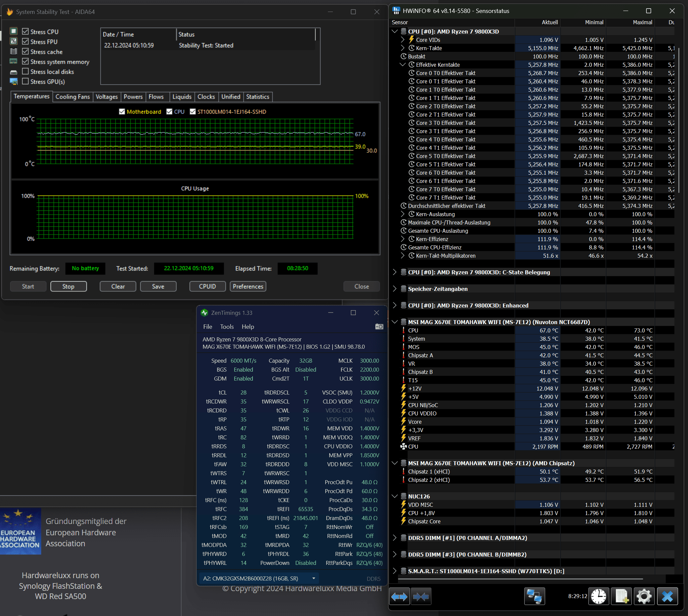Uncheck Stress system memory checkbox
688x616 pixels.
(25, 61)
